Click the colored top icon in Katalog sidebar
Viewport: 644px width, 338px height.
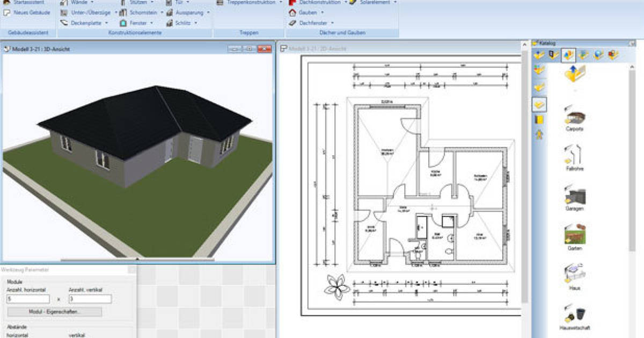539,70
